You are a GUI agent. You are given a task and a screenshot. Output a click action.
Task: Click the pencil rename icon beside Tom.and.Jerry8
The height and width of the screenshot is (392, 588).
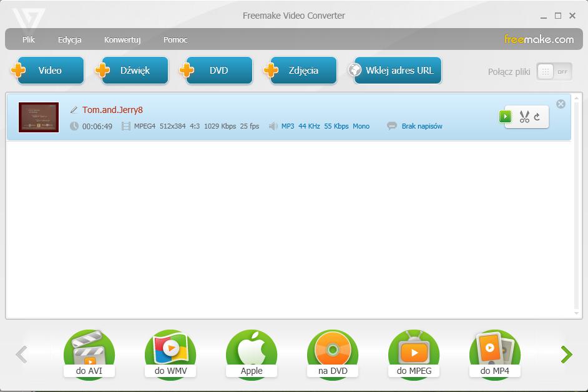(x=74, y=110)
